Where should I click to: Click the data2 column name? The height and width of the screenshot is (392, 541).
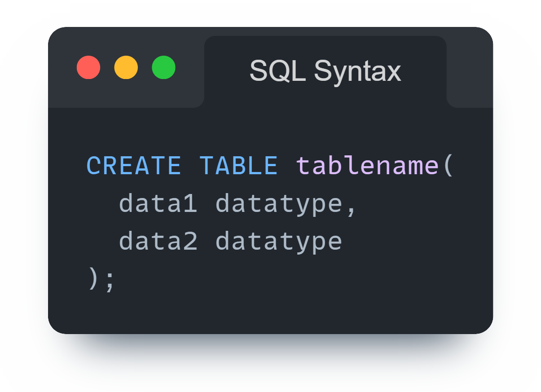coord(158,242)
